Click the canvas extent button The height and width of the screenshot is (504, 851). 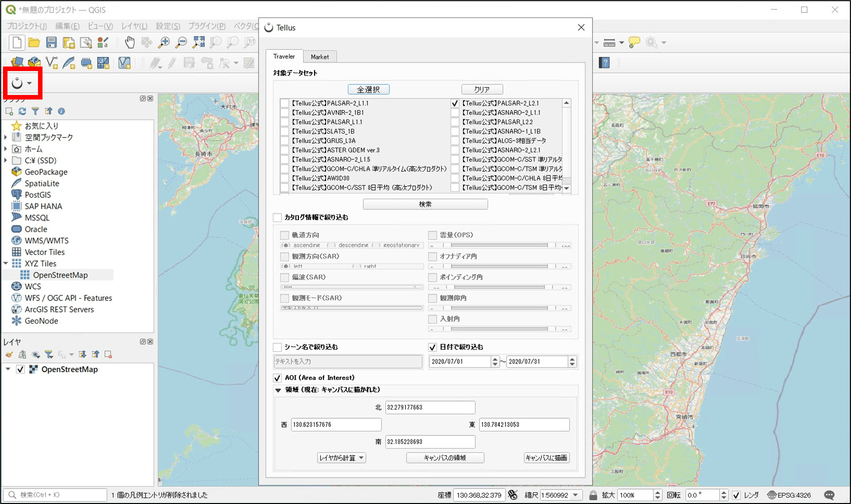pos(445,458)
